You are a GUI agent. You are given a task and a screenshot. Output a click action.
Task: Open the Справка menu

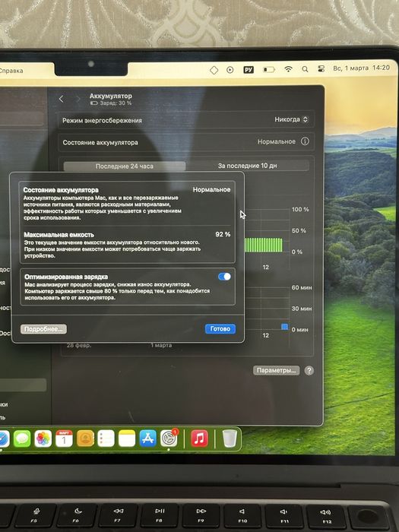11,71
